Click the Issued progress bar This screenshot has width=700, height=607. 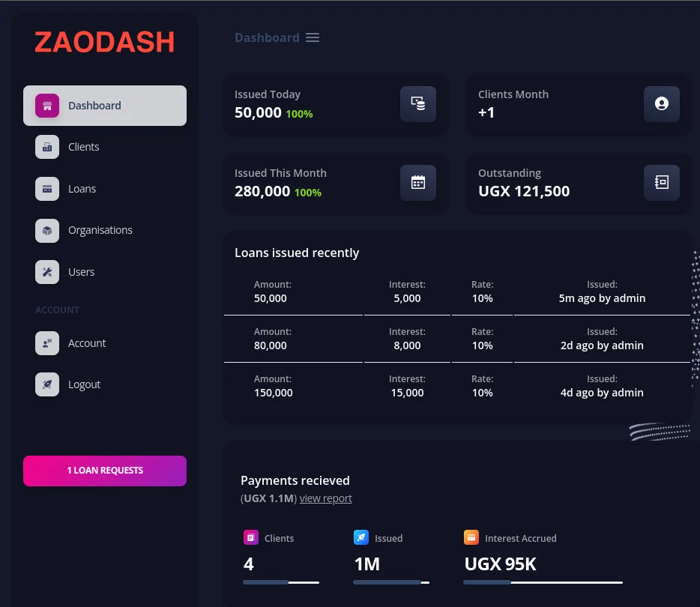[x=391, y=582]
